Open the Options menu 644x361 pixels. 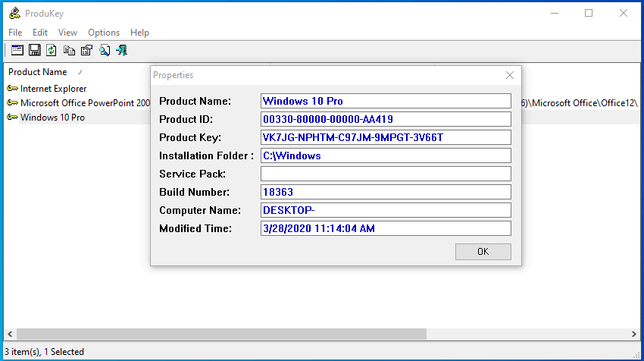pyautogui.click(x=104, y=33)
